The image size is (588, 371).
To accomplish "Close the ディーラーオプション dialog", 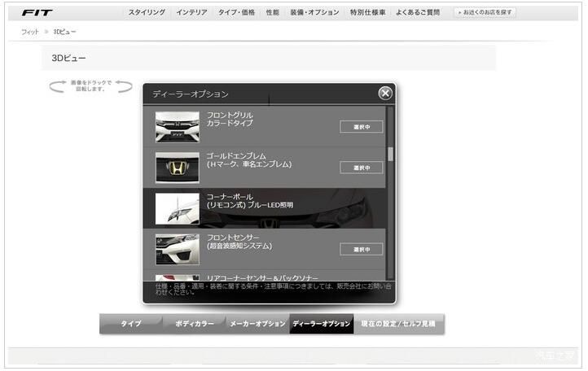I will [385, 93].
